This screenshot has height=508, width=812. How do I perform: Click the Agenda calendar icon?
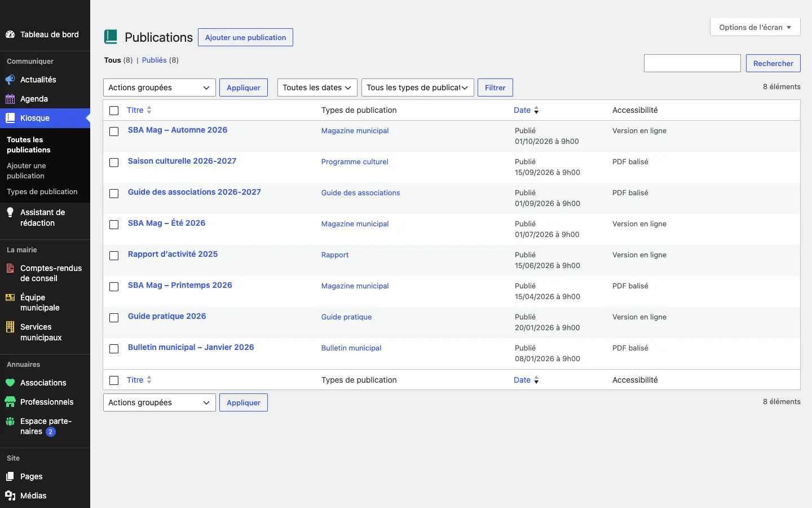10,99
